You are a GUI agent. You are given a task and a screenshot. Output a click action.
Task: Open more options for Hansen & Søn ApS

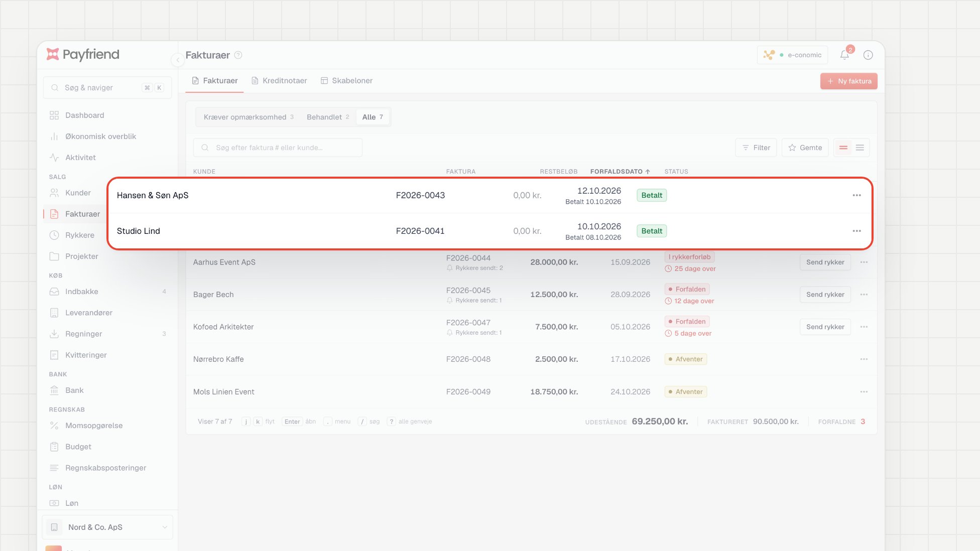pyautogui.click(x=856, y=195)
